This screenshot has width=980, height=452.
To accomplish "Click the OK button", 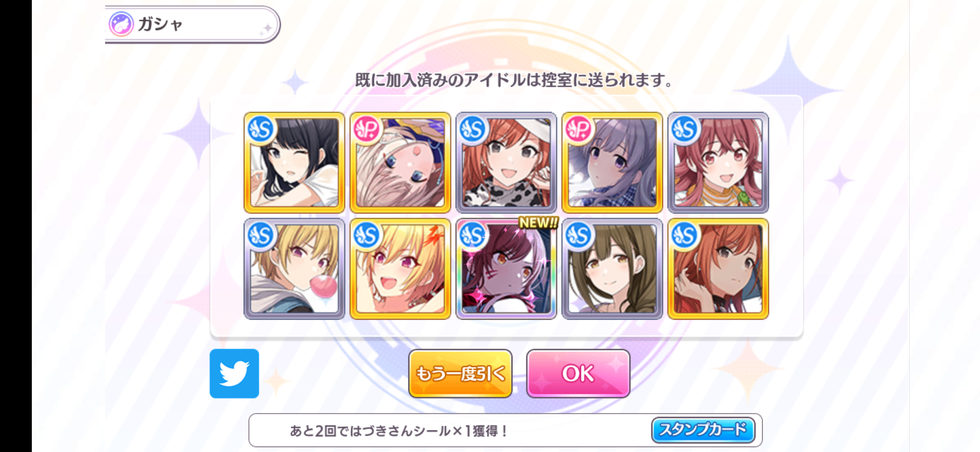I will (578, 373).
